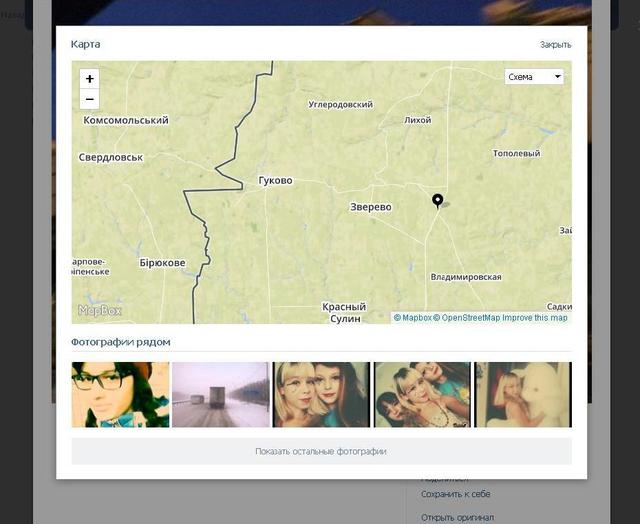Click the black location marker pin
This screenshot has height=524, width=640.
pos(437,200)
